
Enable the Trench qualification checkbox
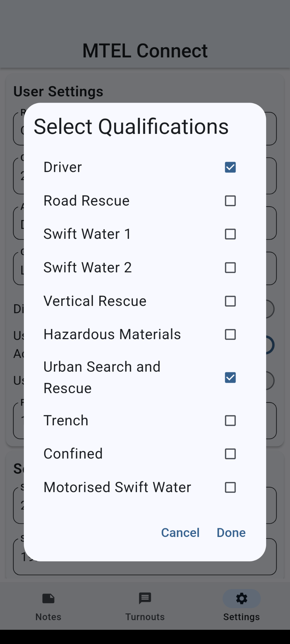230,420
